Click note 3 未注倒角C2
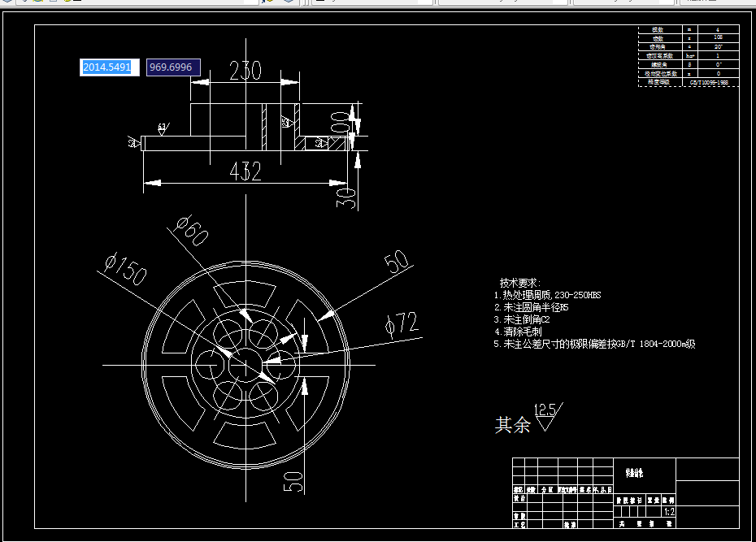The height and width of the screenshot is (542, 756). click(522, 319)
